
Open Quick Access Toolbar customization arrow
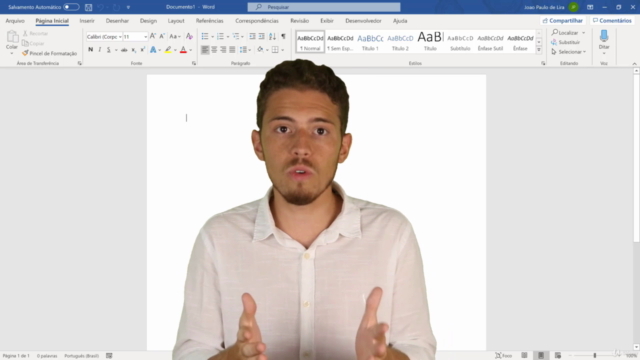pos(128,7)
